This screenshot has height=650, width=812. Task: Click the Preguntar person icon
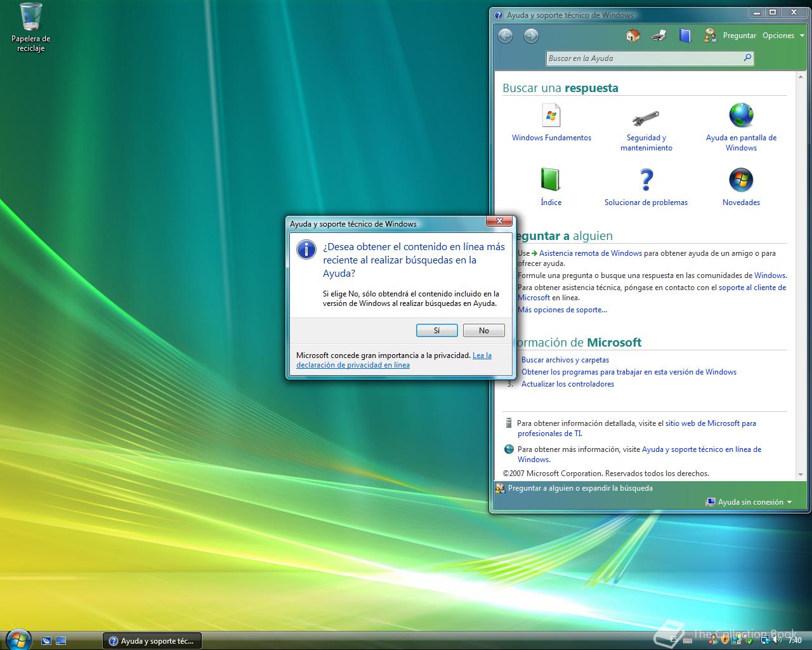(710, 36)
